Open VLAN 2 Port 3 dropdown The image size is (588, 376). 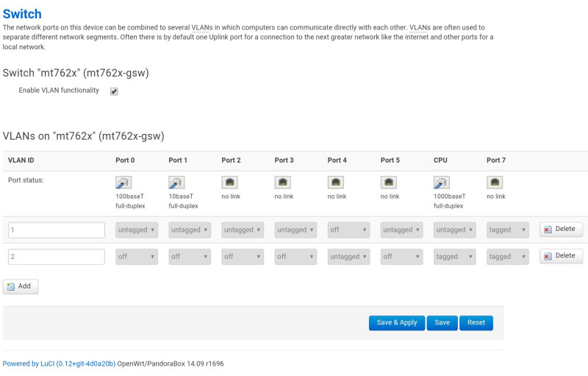[x=295, y=257]
